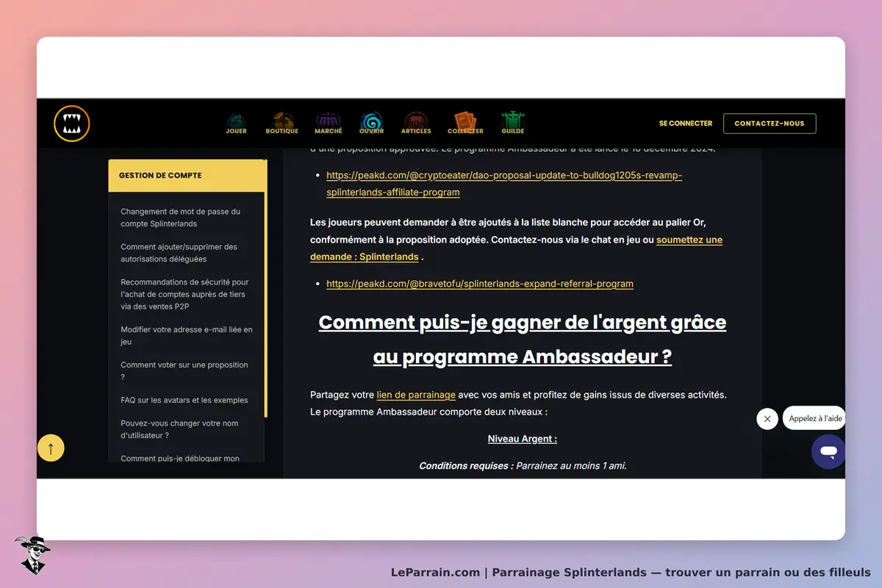Viewport: 882px width, 588px height.
Task: Open the bravetofu referral program link
Action: [480, 284]
